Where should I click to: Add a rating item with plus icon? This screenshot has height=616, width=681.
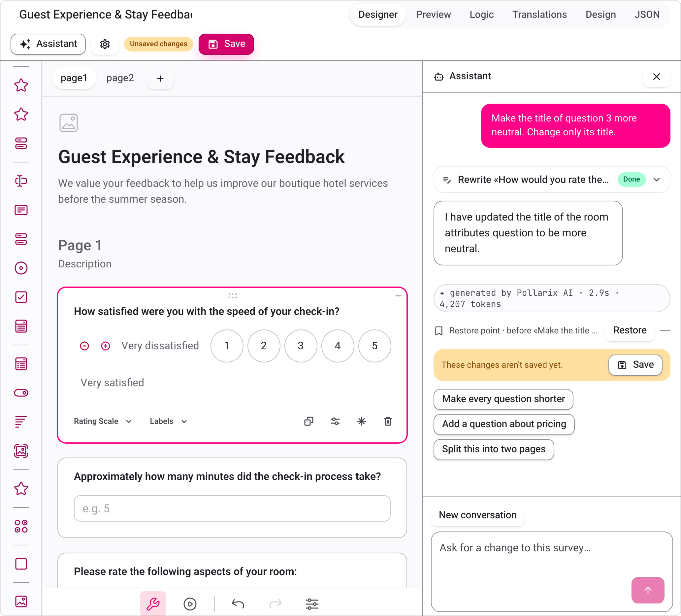coord(106,346)
